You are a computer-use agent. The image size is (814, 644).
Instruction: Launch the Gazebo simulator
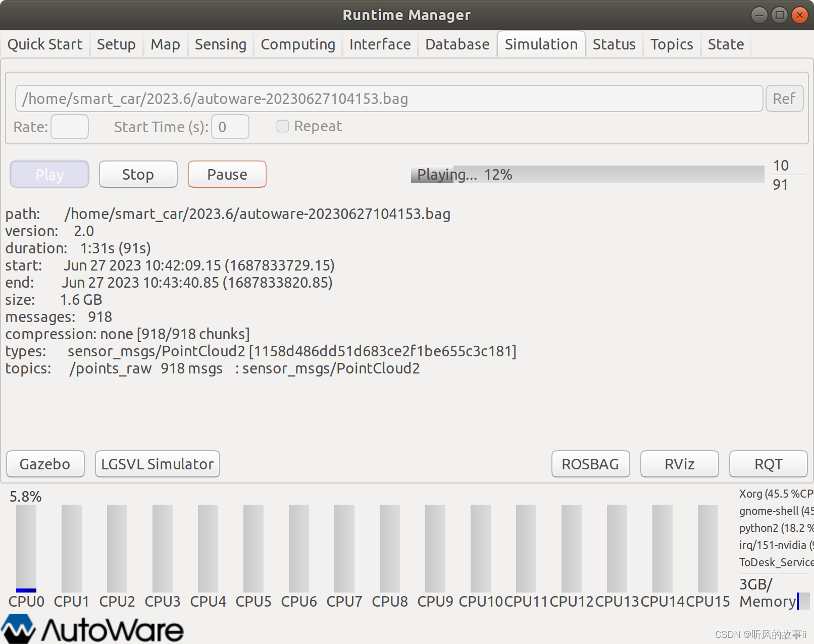tap(45, 464)
